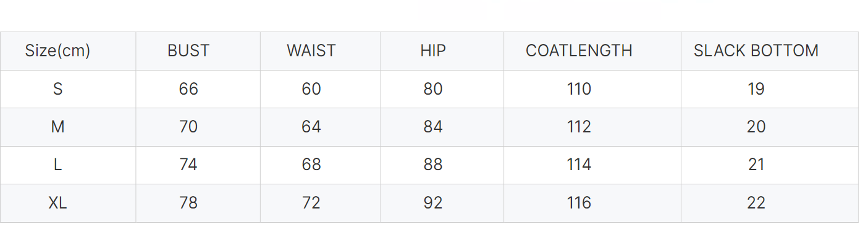Click hip value 88 in L row
Viewport: 868px width, 232px height.
(x=433, y=165)
